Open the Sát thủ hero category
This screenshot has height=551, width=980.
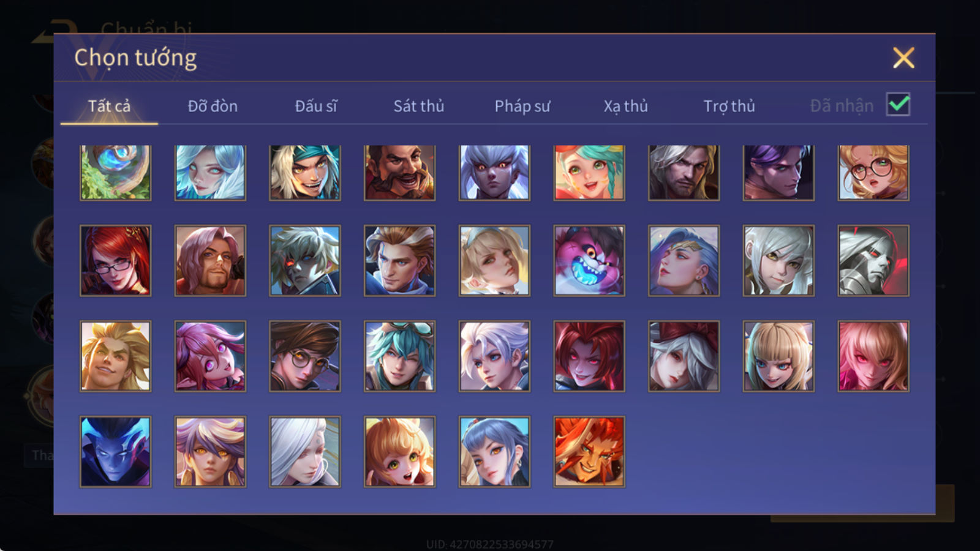(419, 106)
